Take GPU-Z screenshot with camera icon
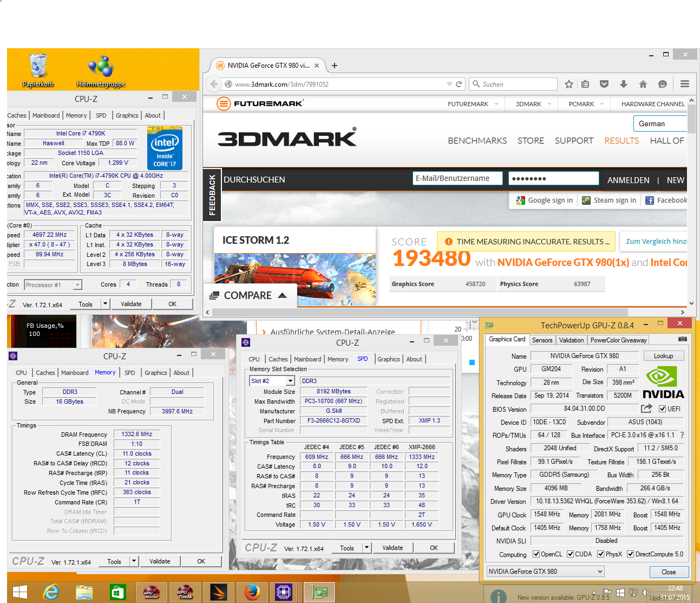Image resolution: width=700 pixels, height=603 pixels. tap(683, 339)
